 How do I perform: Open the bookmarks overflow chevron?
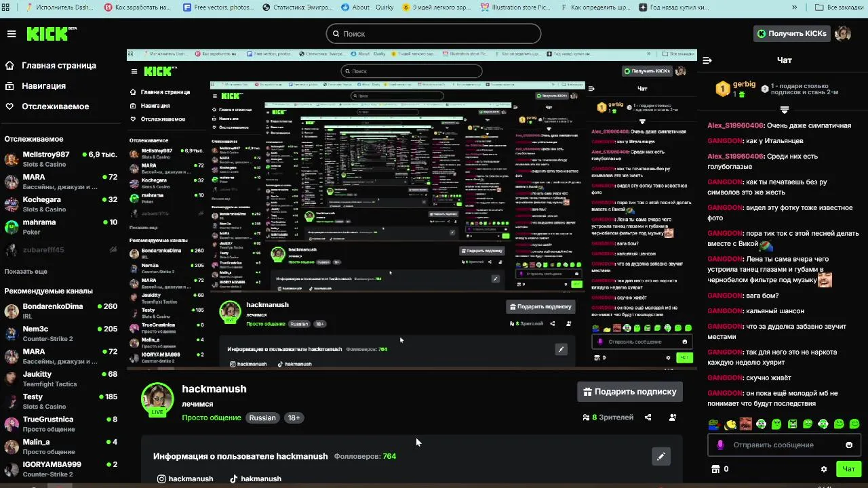(794, 7)
